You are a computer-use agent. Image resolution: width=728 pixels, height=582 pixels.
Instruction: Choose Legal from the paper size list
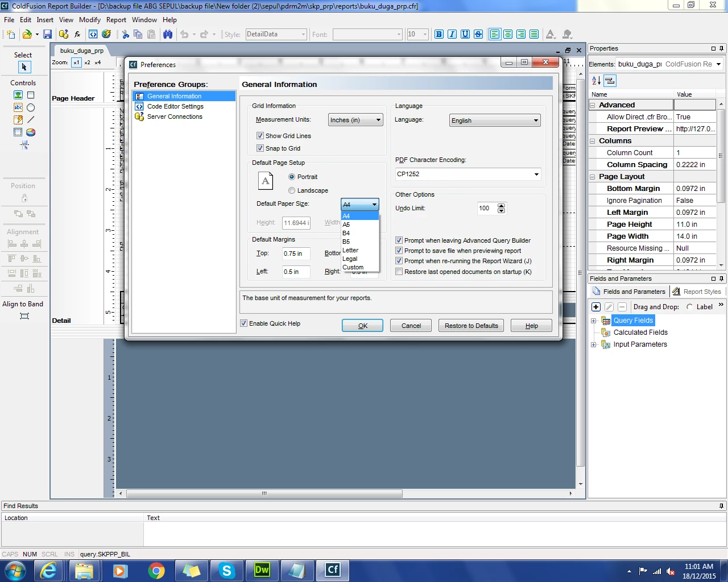(x=360, y=259)
